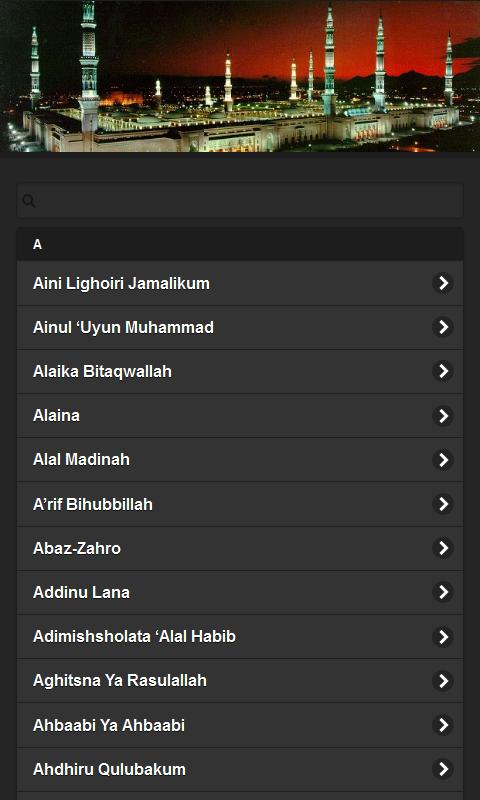Tap the chevron beside Ahdhiru Qulubakum
Viewport: 480px width, 800px height.
coord(443,769)
